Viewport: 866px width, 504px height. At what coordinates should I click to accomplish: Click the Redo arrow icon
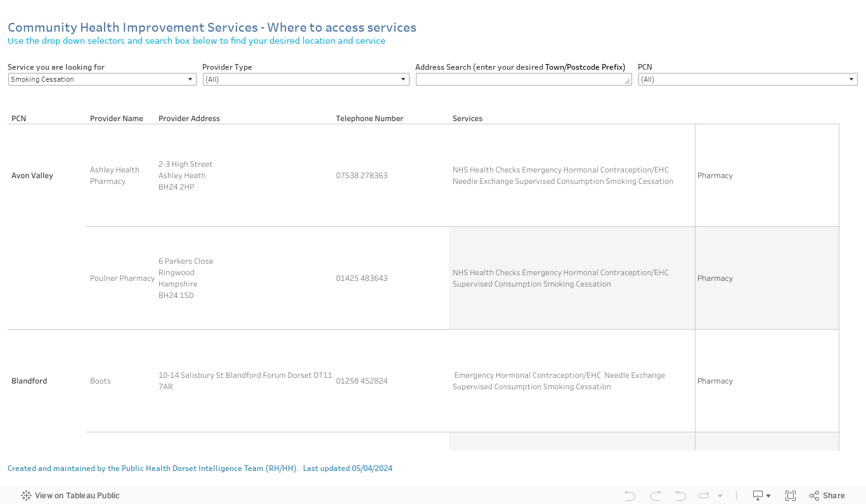[656, 496]
